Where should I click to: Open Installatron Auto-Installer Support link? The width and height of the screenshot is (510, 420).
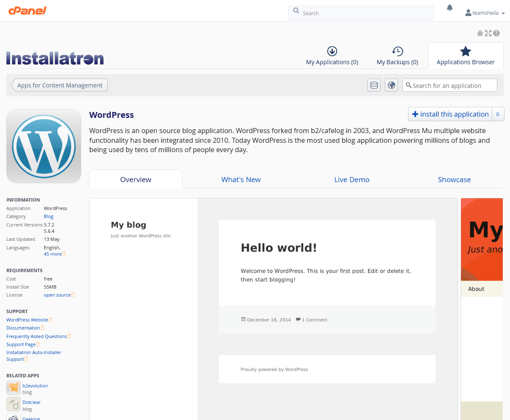click(34, 356)
